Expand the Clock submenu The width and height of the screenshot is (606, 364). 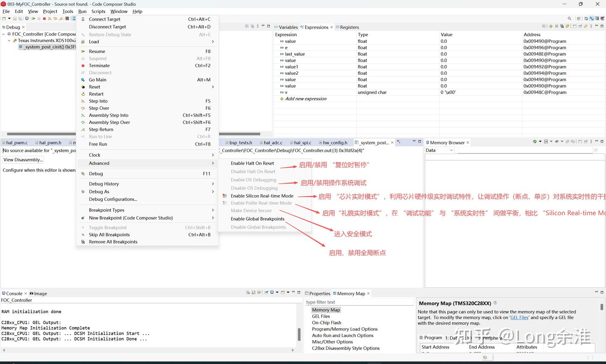(147, 155)
